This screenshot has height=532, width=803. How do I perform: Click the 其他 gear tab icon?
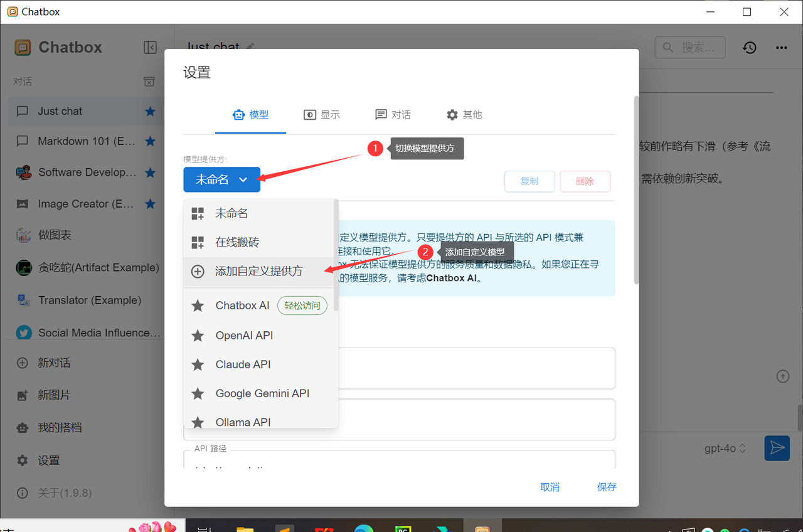(452, 115)
